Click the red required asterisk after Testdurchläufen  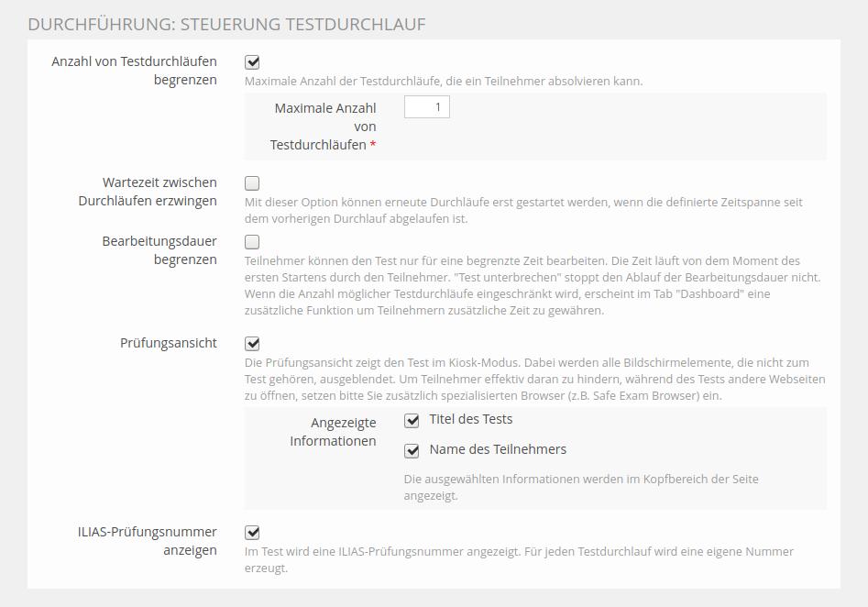click(x=373, y=146)
